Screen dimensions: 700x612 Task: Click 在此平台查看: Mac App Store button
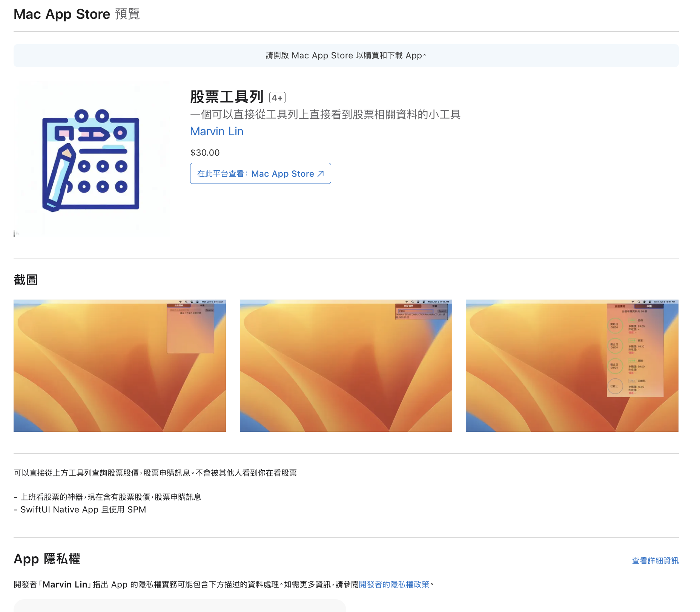pyautogui.click(x=260, y=173)
